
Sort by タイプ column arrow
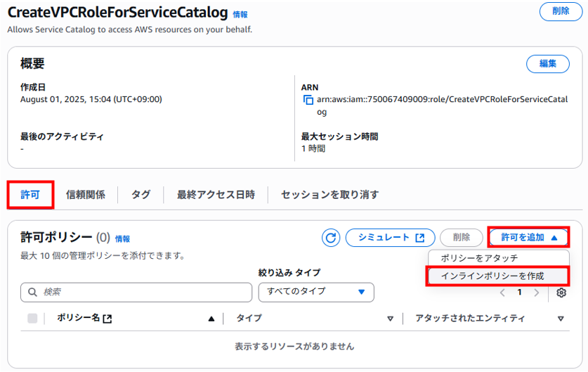(x=391, y=319)
